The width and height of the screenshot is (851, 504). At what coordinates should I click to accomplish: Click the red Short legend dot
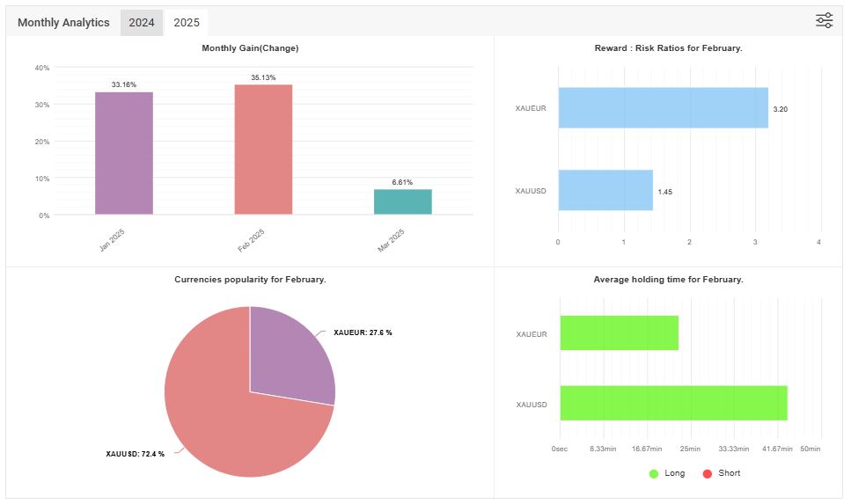click(707, 474)
